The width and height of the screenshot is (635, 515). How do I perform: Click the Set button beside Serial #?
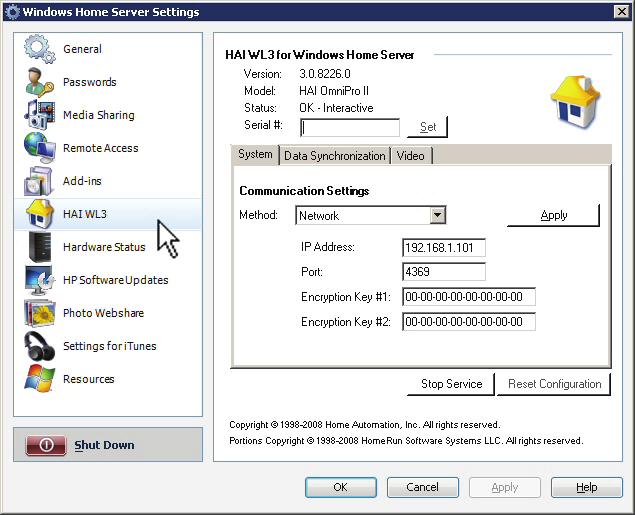pos(428,127)
